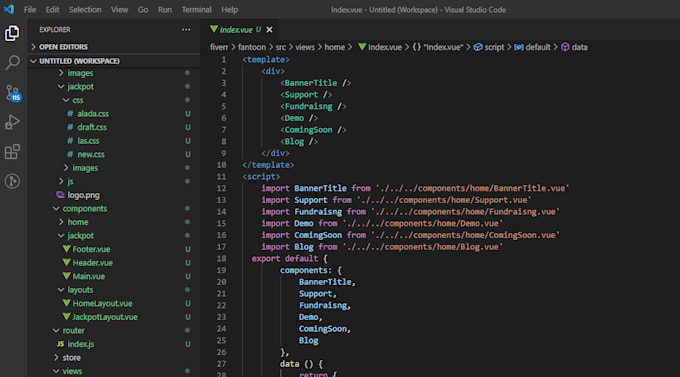Open the Edit menu
The width and height of the screenshot is (680, 377).
pyautogui.click(x=52, y=10)
